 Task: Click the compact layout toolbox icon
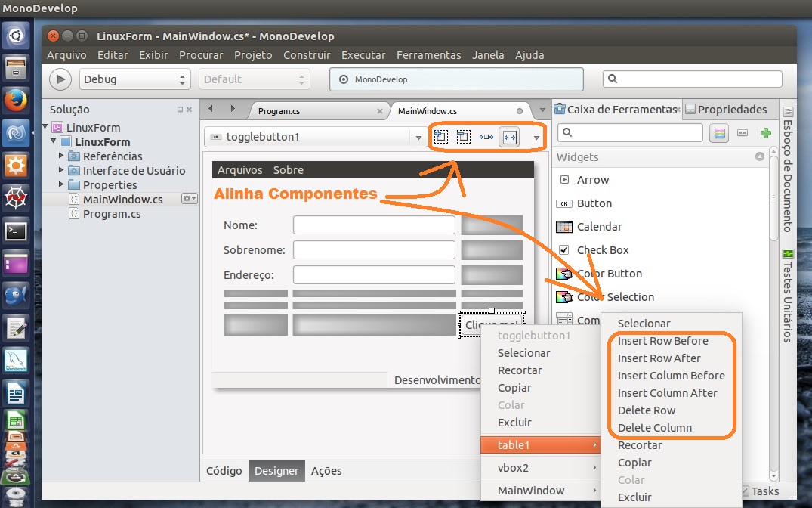coord(743,133)
